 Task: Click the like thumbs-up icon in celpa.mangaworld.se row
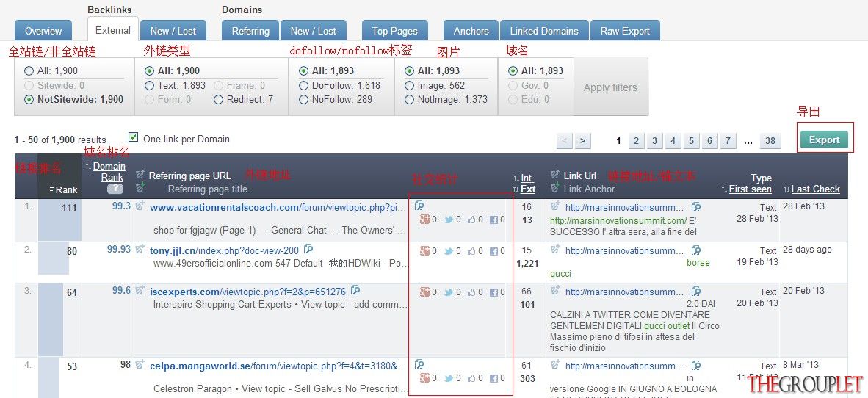pos(472,379)
